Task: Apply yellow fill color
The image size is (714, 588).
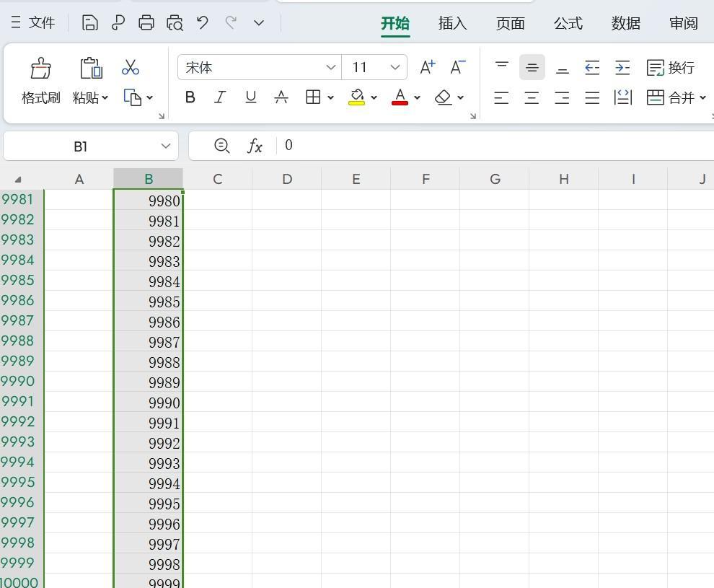Action: coord(356,97)
